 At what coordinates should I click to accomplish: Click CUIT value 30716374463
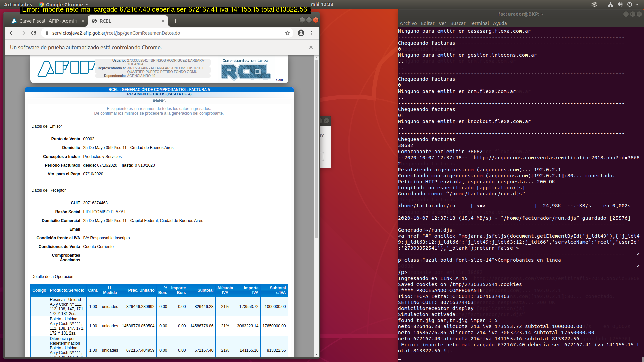[95, 203]
